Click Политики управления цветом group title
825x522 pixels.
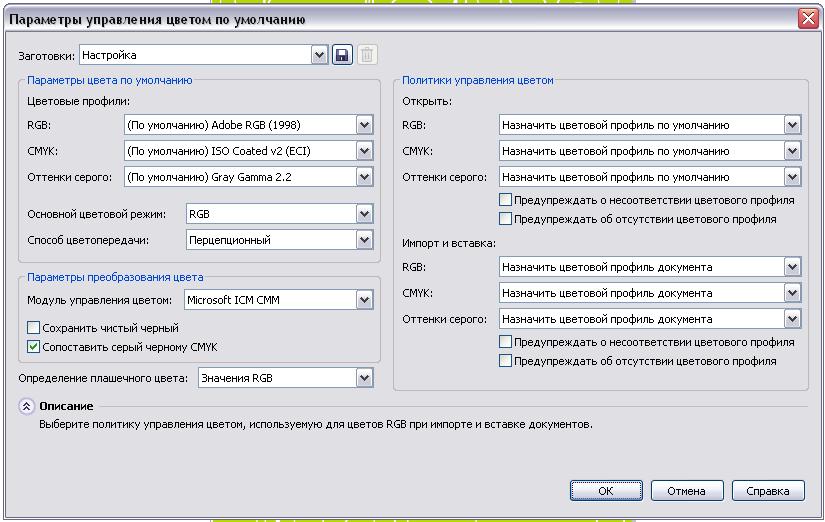478,80
